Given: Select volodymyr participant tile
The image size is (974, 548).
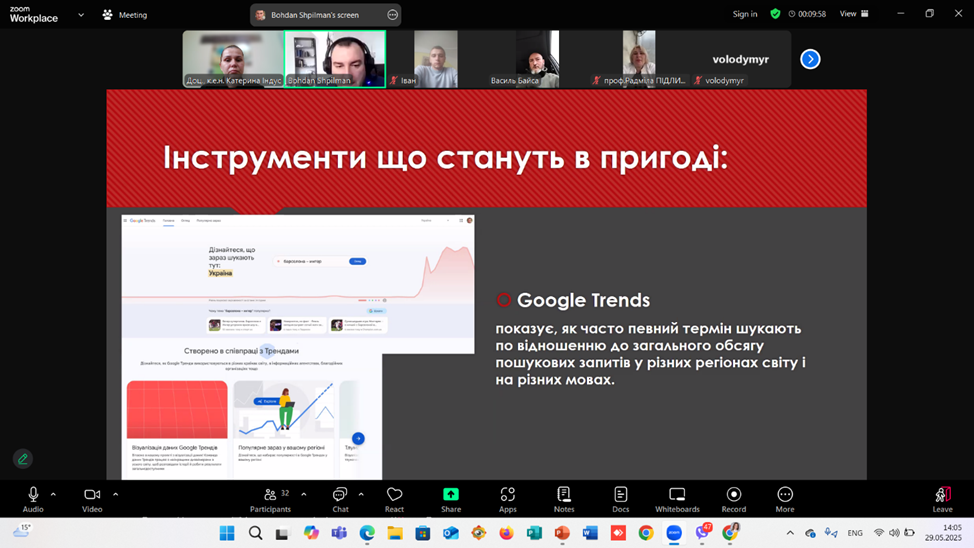Looking at the screenshot, I should (740, 59).
